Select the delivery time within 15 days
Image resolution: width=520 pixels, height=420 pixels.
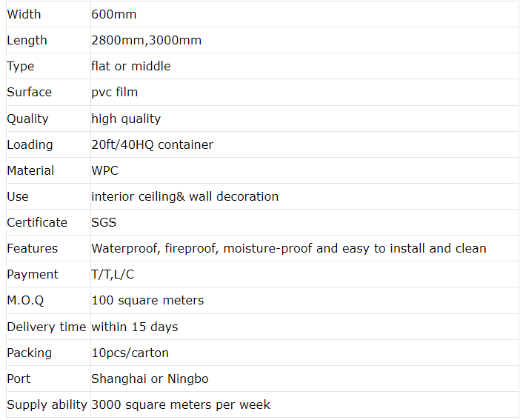(x=135, y=327)
